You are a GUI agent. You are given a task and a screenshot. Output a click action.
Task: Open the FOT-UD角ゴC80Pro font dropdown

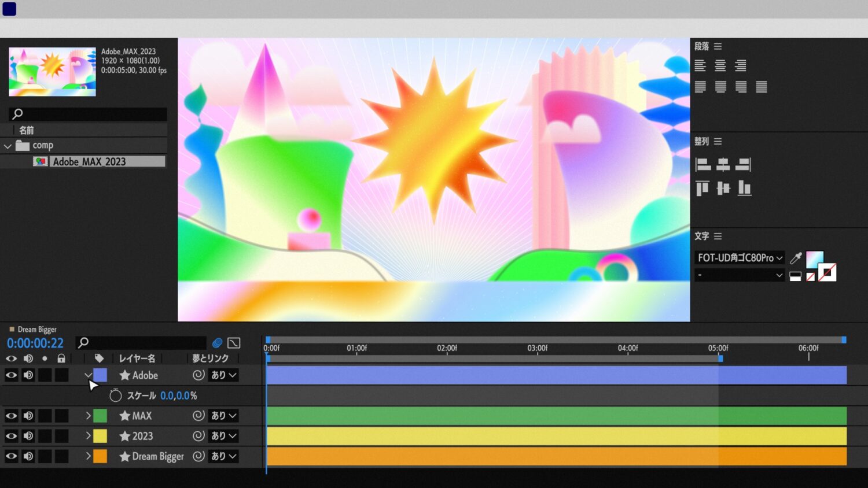[x=740, y=258]
